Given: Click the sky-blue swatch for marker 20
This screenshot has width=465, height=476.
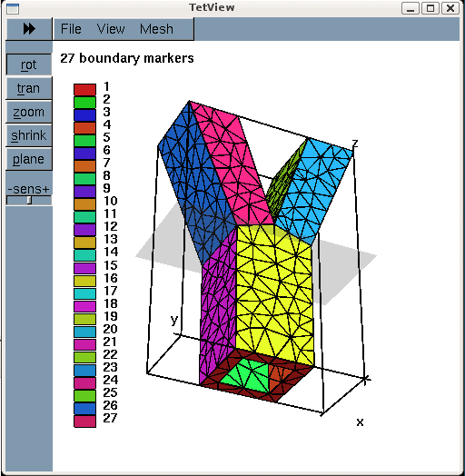Looking at the screenshot, I should point(85,332).
